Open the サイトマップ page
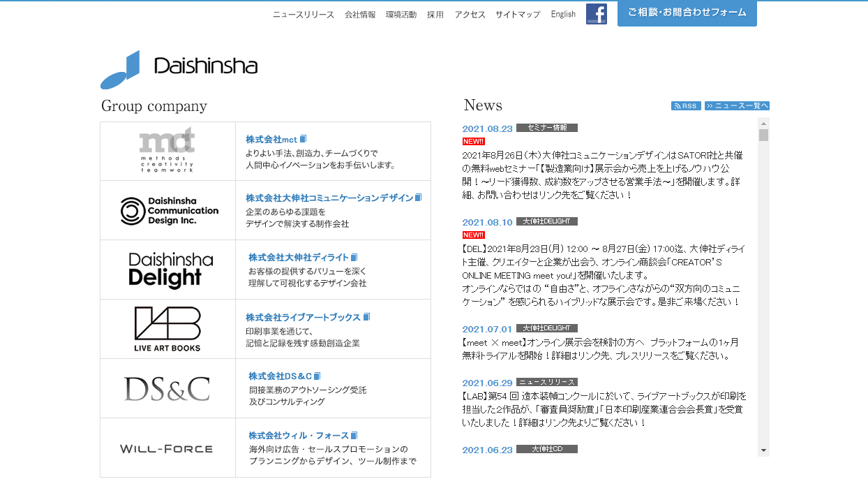The height and width of the screenshot is (493, 868). point(517,13)
